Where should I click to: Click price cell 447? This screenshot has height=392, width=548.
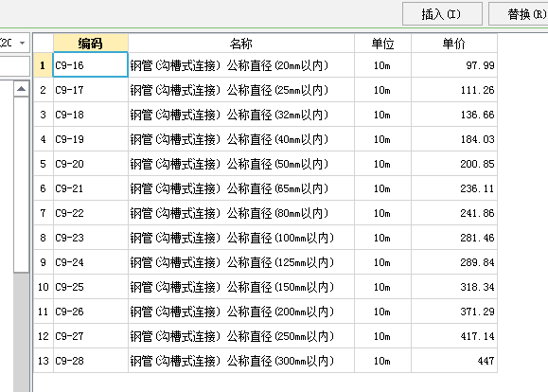click(x=454, y=361)
